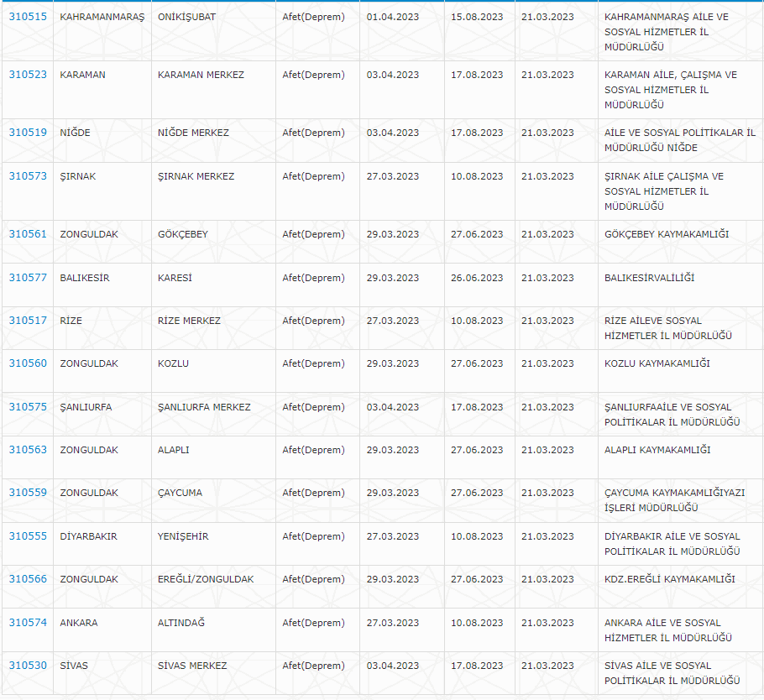Open the 310566 Ereğli/Zonguldak entry
The image size is (764, 700).
[28, 579]
